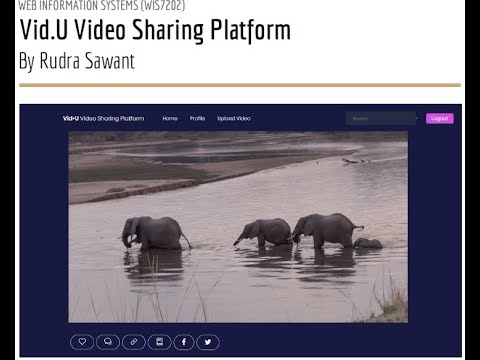
Task: Like the video with the heart icon
Action: [x=82, y=342]
